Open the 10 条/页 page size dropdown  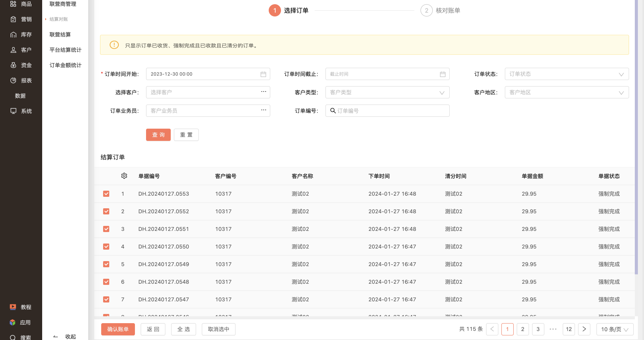point(615,329)
